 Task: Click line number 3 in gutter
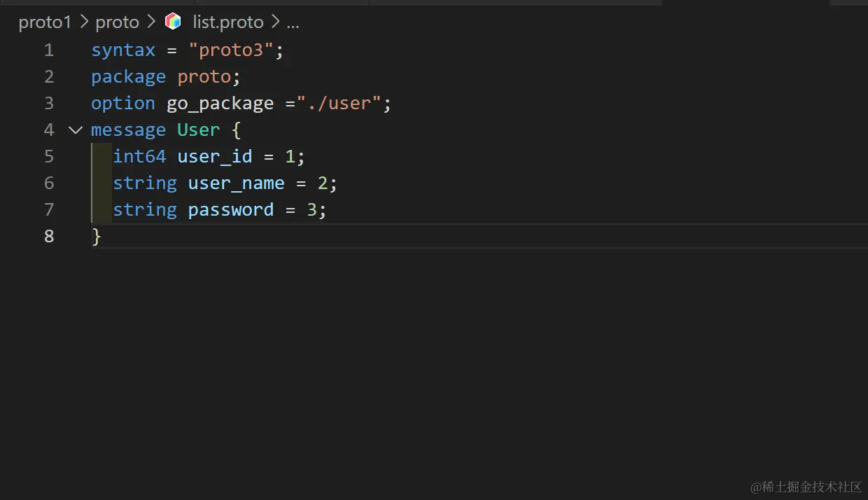[x=49, y=103]
